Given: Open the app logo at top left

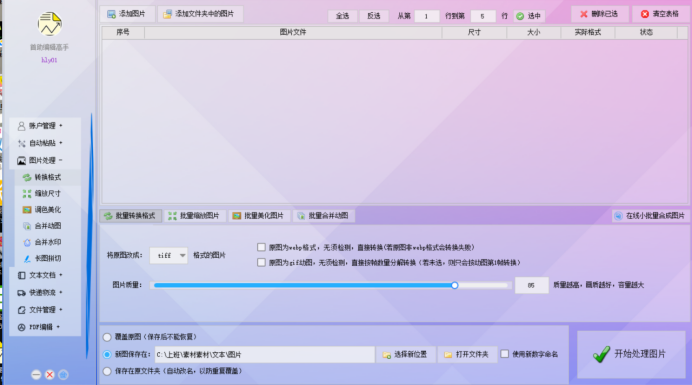Looking at the screenshot, I should 49,24.
